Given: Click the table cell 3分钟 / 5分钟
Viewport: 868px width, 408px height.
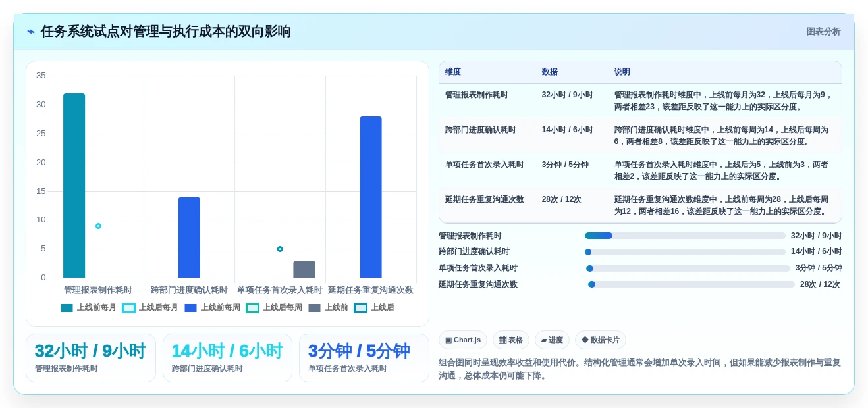Looking at the screenshot, I should pos(565,165).
